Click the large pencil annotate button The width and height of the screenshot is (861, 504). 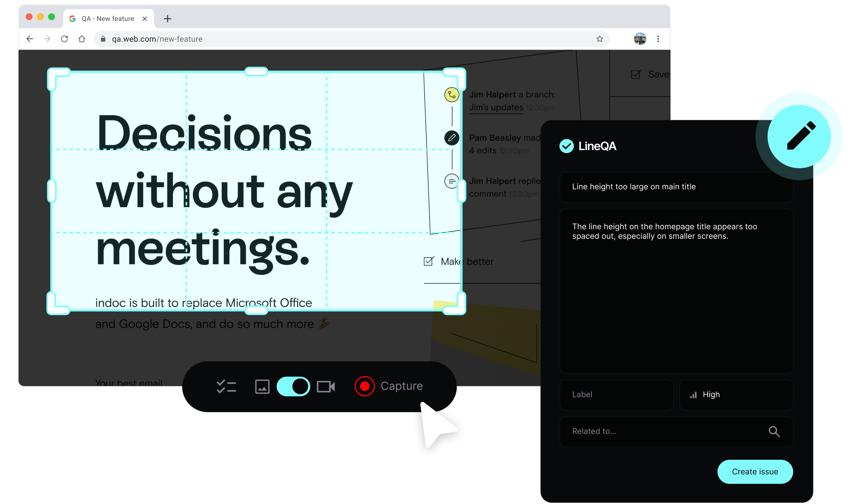point(800,136)
